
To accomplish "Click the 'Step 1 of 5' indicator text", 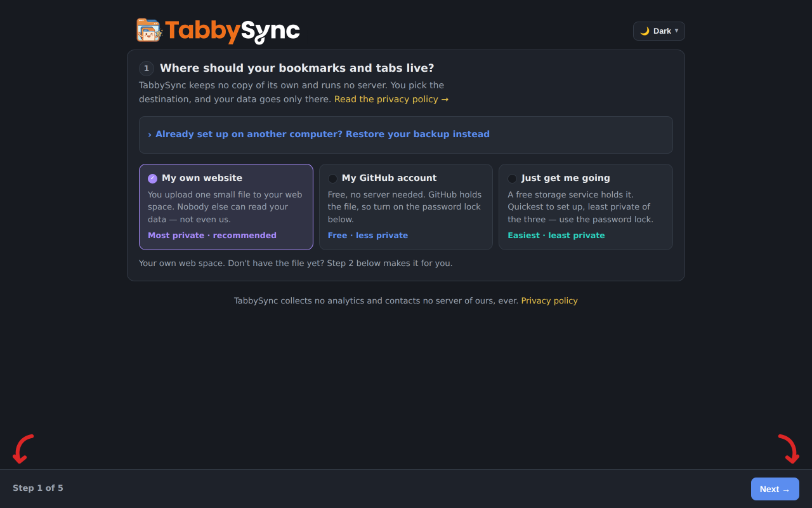I will coord(38,488).
